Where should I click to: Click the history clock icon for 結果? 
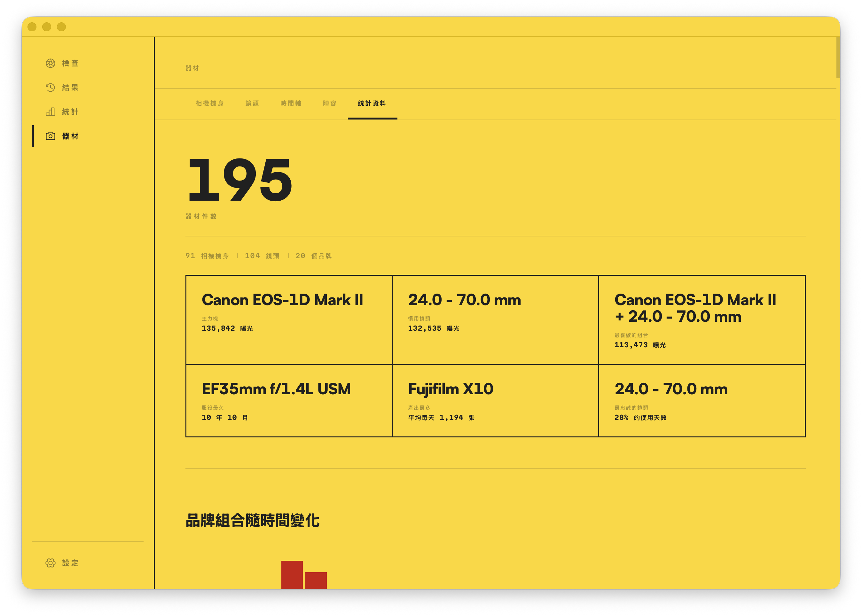tap(51, 87)
